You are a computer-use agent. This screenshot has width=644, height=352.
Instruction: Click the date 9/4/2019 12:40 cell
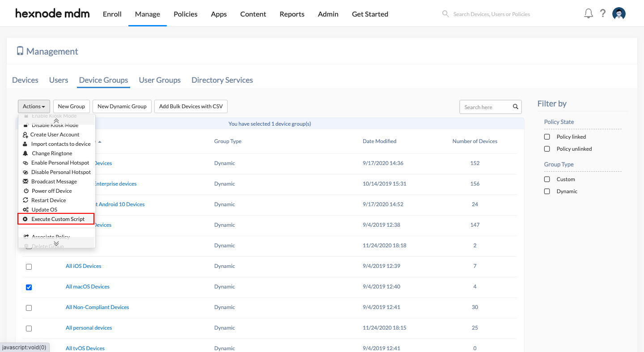coord(381,287)
